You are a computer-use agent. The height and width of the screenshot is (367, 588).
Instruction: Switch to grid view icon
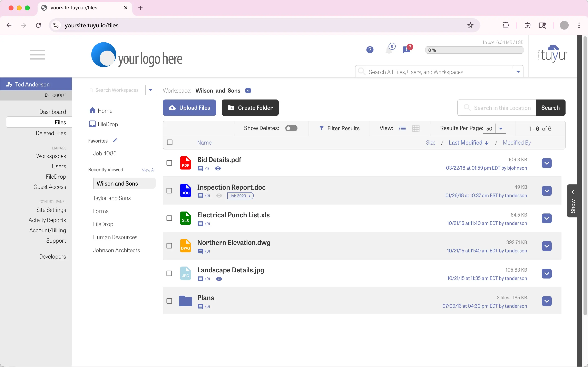[x=416, y=128]
